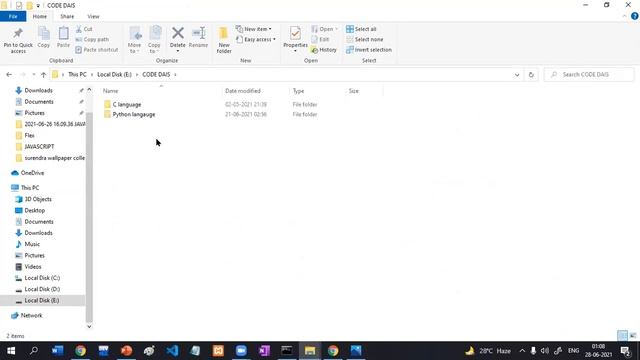Image resolution: width=640 pixels, height=360 pixels.
Task: Open the Easy access dropdown
Action: (x=256, y=40)
